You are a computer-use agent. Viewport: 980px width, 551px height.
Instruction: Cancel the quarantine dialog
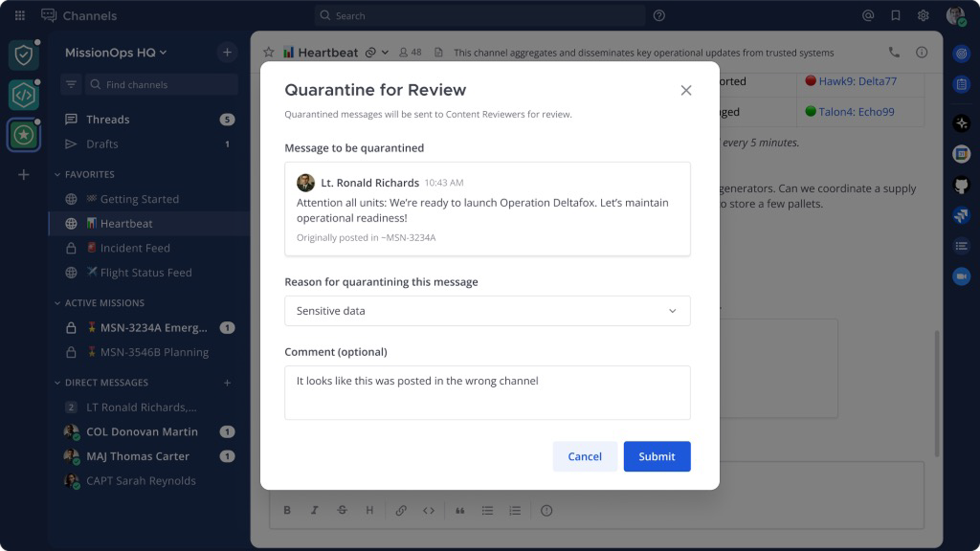click(584, 456)
